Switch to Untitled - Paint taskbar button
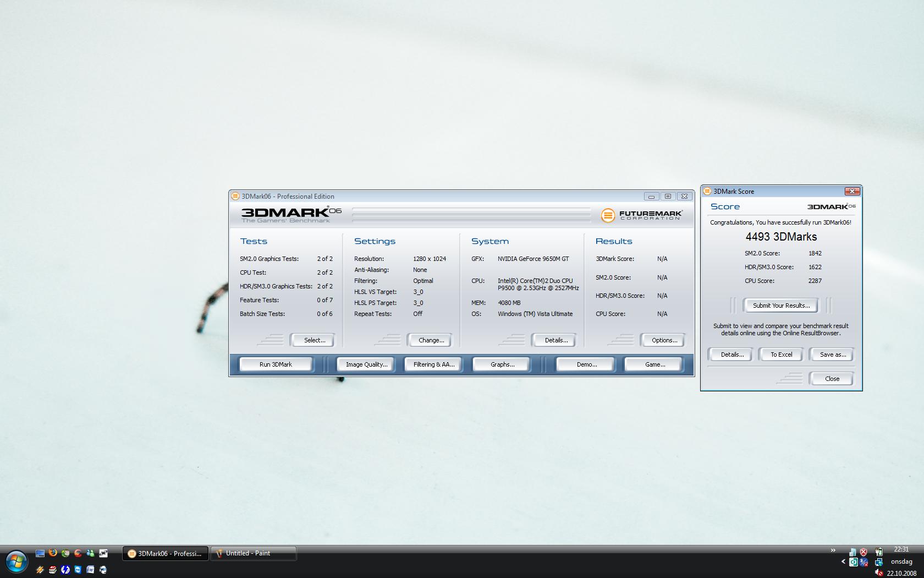 [254, 553]
